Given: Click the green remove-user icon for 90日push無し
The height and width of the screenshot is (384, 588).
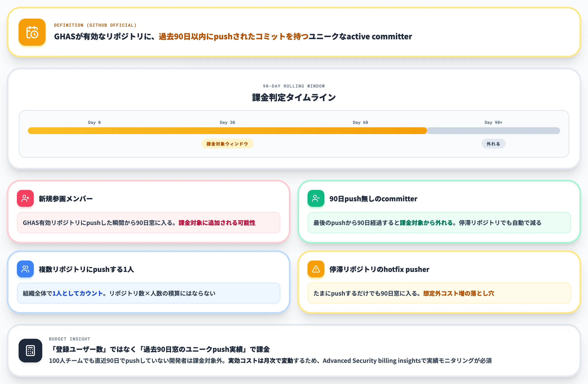Looking at the screenshot, I should (316, 198).
